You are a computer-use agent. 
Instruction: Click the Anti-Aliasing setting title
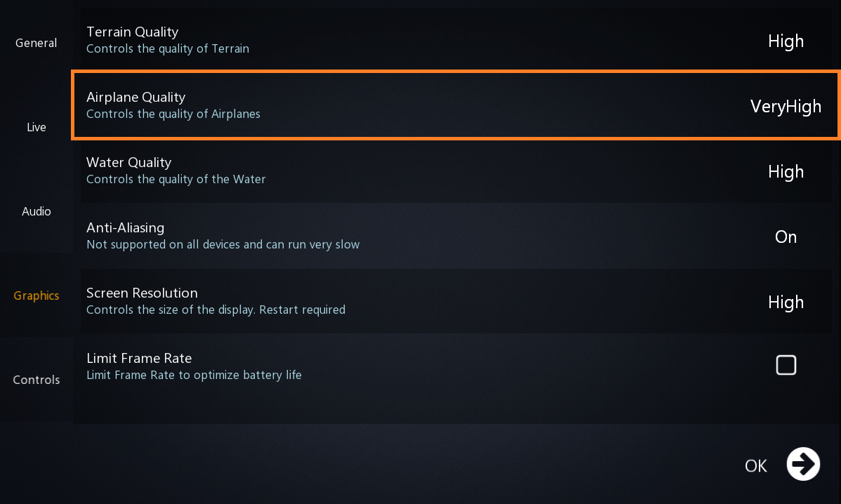pos(125,227)
